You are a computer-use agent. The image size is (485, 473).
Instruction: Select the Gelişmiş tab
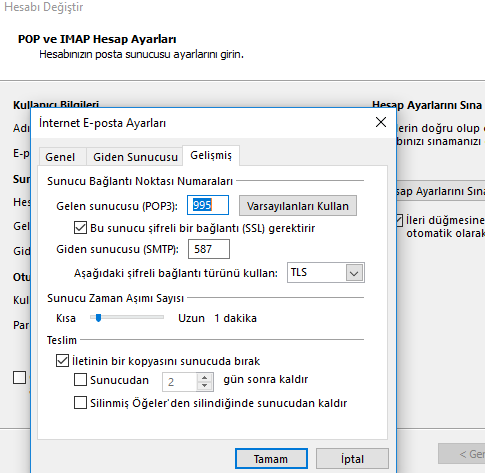pyautogui.click(x=211, y=155)
